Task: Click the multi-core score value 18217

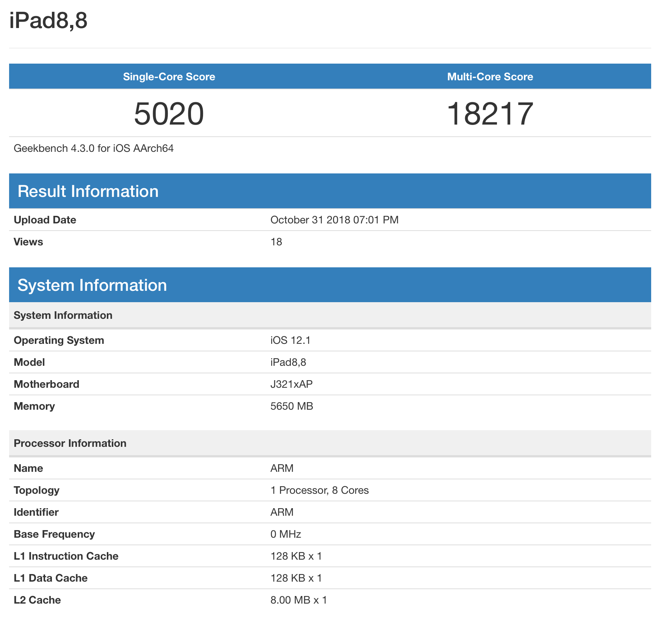Action: (x=490, y=114)
